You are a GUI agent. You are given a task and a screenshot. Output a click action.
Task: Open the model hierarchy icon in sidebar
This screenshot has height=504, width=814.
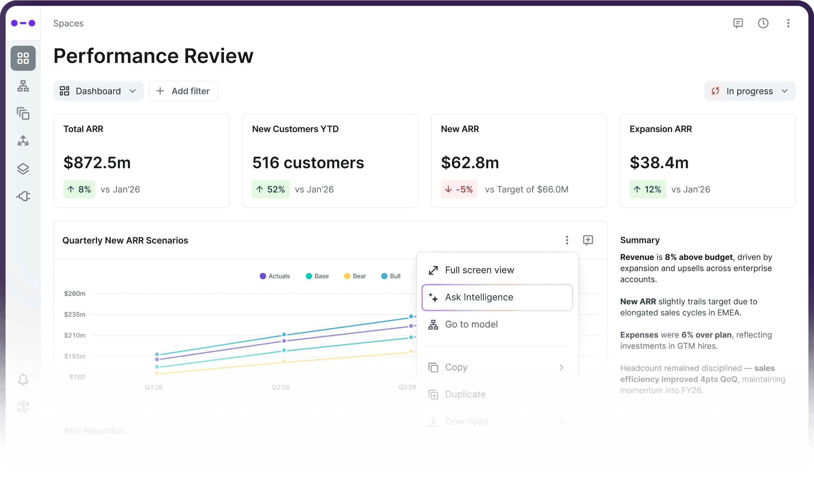click(x=23, y=86)
